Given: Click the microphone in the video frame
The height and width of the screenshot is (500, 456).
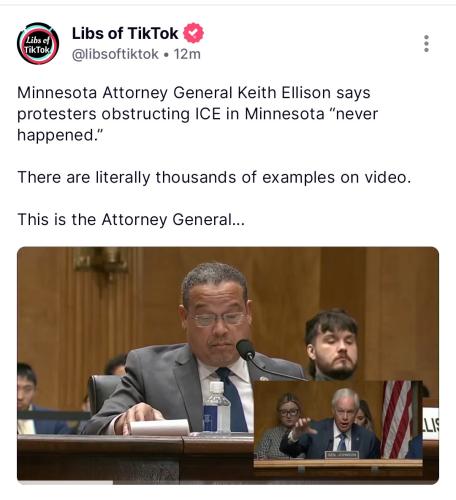Looking at the screenshot, I should coord(246,350).
